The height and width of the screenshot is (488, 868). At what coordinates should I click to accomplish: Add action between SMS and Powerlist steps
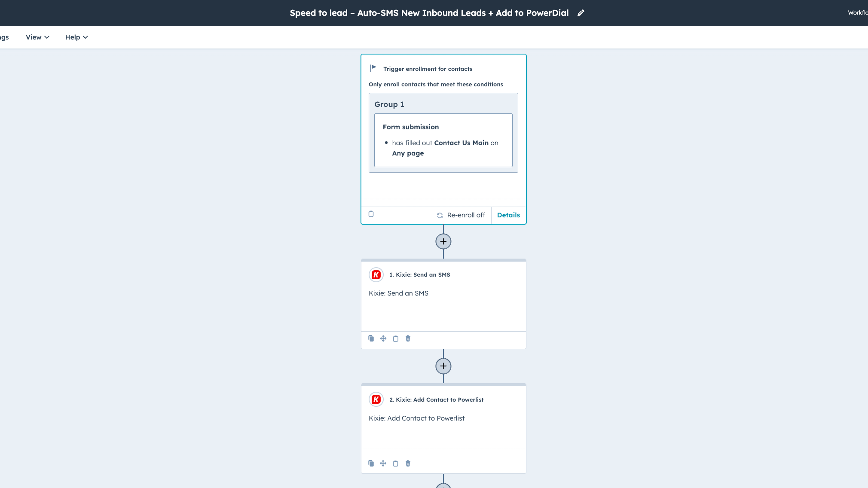[443, 366]
